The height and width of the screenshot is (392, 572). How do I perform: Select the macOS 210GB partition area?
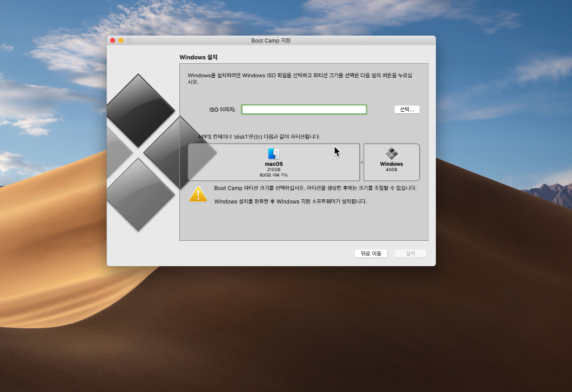click(x=274, y=162)
